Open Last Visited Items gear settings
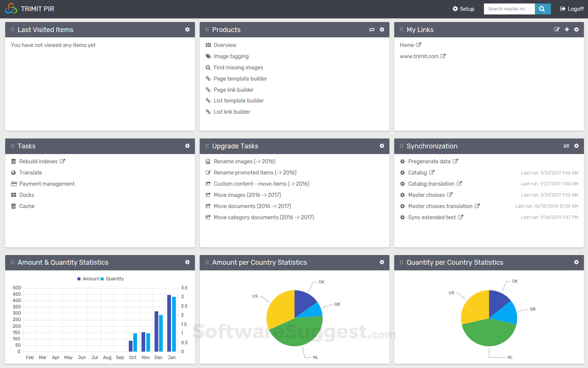 click(x=187, y=29)
